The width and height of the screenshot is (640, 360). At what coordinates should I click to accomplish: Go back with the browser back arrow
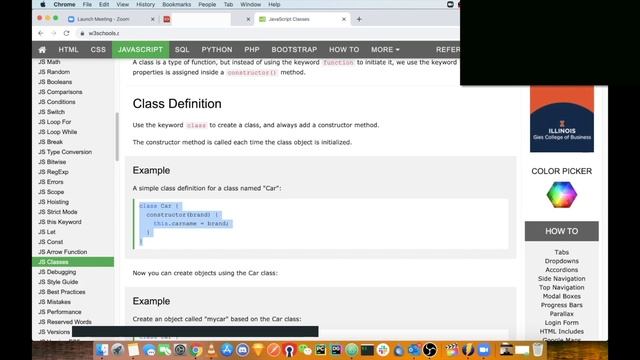40,33
